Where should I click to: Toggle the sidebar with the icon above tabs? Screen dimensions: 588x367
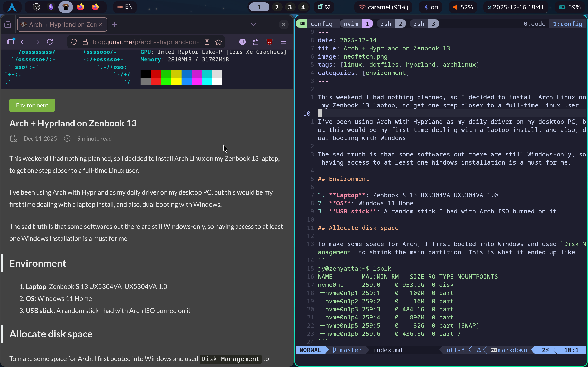pos(8,24)
